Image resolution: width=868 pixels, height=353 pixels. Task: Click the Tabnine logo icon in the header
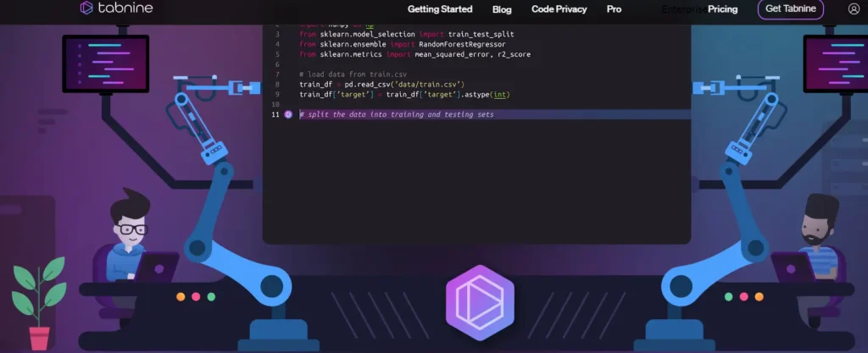(x=86, y=8)
